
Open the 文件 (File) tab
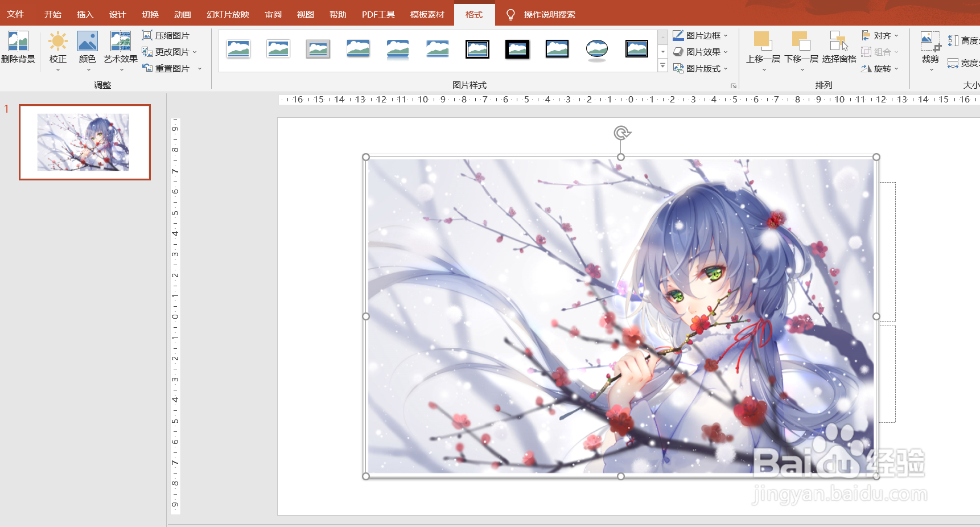click(x=15, y=14)
